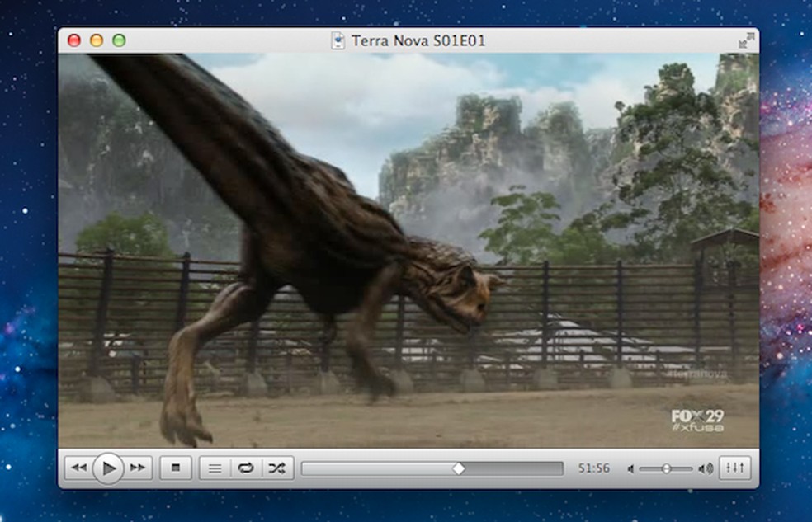Click the rewind / previous button
This screenshot has height=522, width=812.
[78, 468]
